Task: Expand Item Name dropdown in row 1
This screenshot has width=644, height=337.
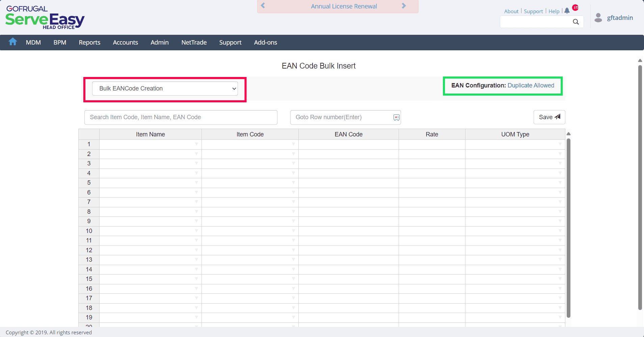Action: click(x=196, y=144)
